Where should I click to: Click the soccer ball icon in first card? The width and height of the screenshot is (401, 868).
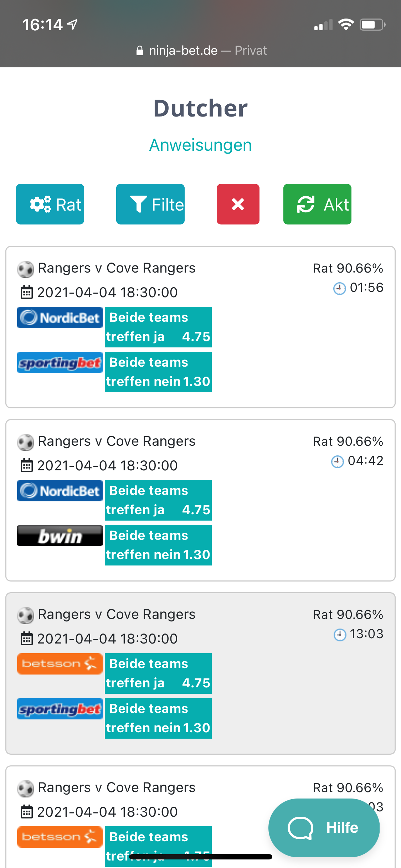click(26, 269)
